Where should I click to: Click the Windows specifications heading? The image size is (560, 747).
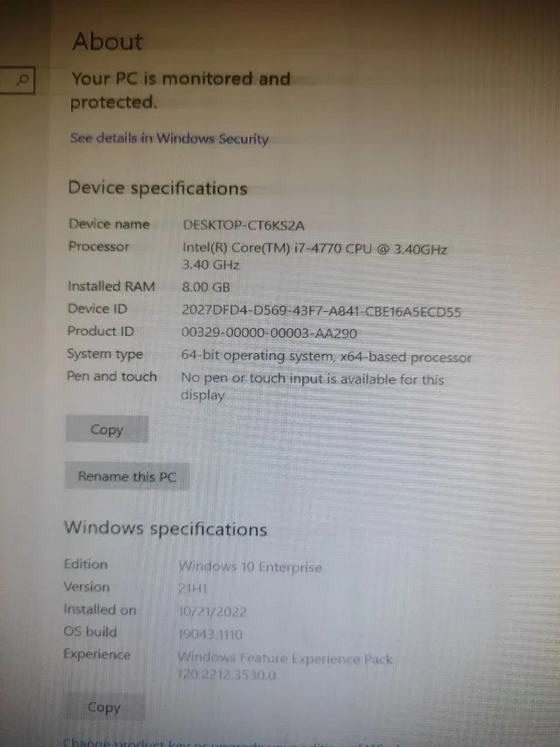pos(166,529)
